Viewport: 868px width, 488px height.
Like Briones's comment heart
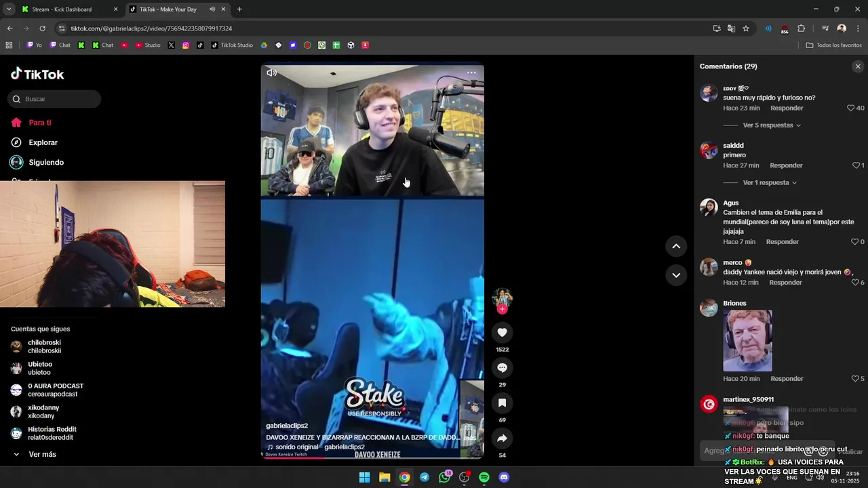[x=855, y=379]
